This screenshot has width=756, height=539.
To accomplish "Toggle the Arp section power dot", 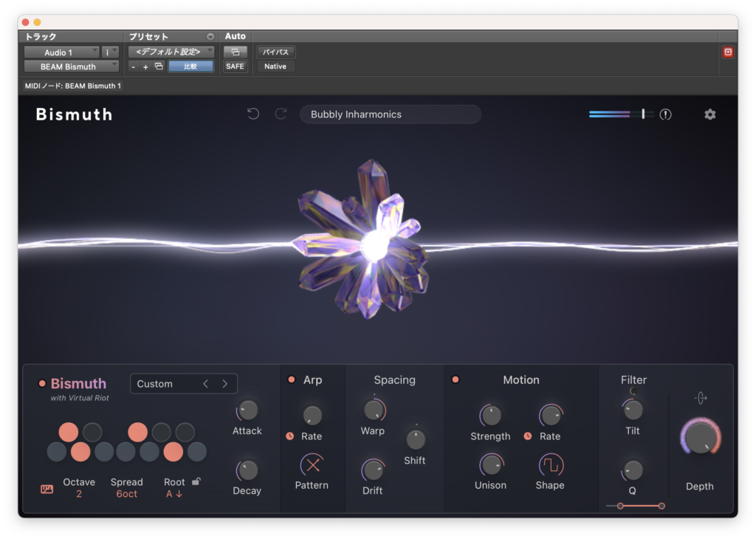I will (291, 380).
